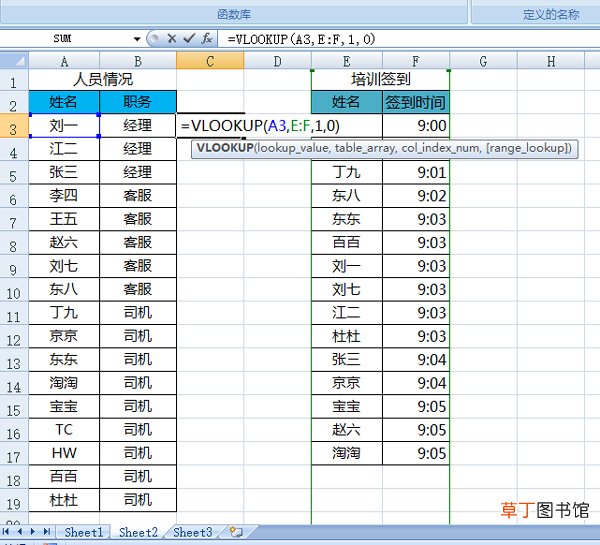The image size is (600, 545).
Task: Open the Name Box dropdown arrow
Action: 137,39
